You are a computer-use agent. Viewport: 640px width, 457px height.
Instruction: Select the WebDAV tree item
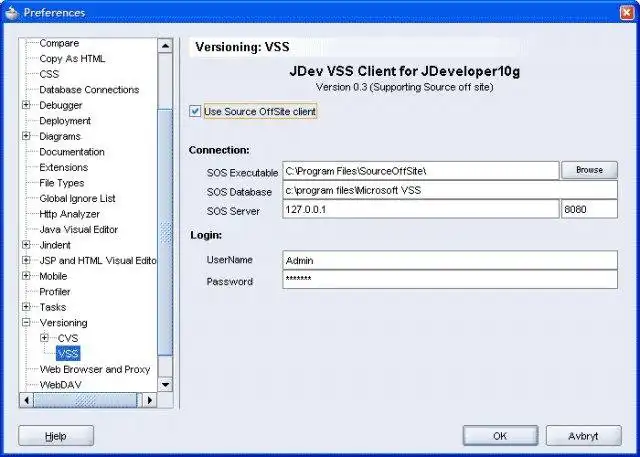(x=60, y=385)
